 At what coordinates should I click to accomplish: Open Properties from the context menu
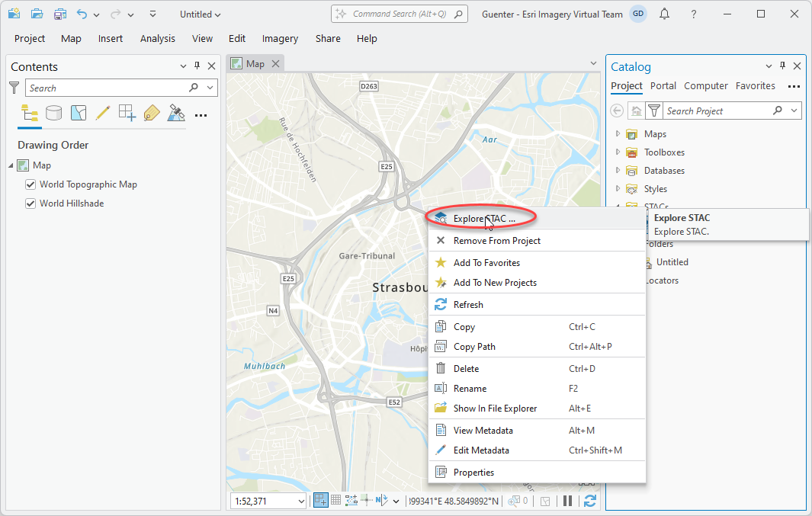click(x=473, y=470)
